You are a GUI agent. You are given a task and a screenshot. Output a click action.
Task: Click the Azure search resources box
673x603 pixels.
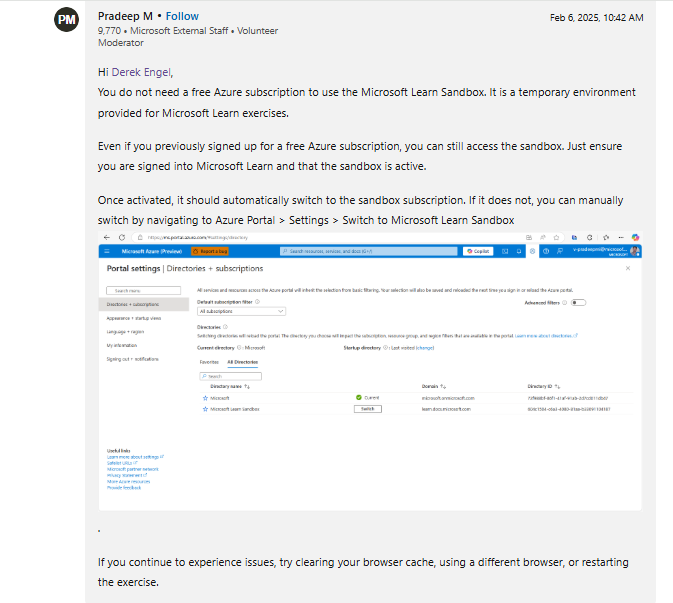[x=369, y=251]
